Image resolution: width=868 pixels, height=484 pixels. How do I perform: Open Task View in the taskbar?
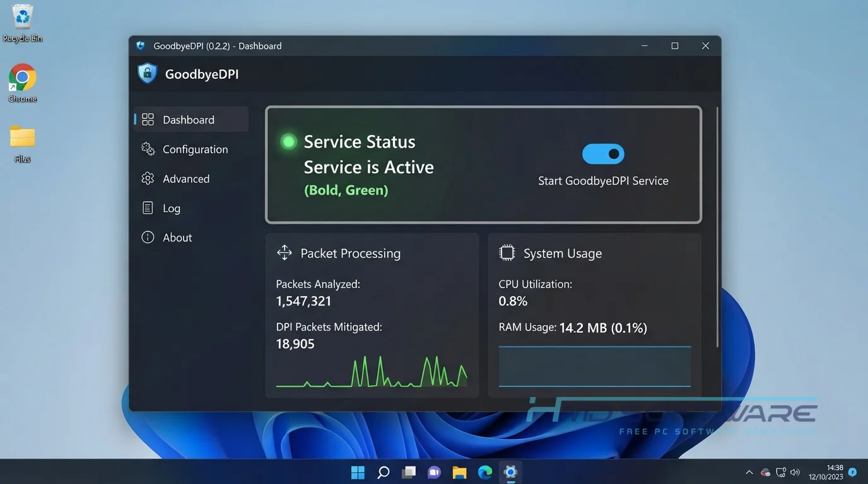(409, 472)
